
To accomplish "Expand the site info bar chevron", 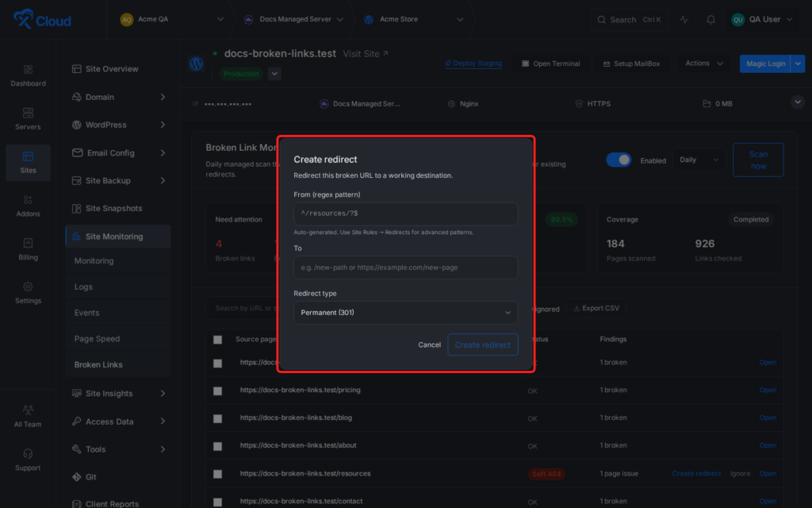I will click(x=798, y=102).
